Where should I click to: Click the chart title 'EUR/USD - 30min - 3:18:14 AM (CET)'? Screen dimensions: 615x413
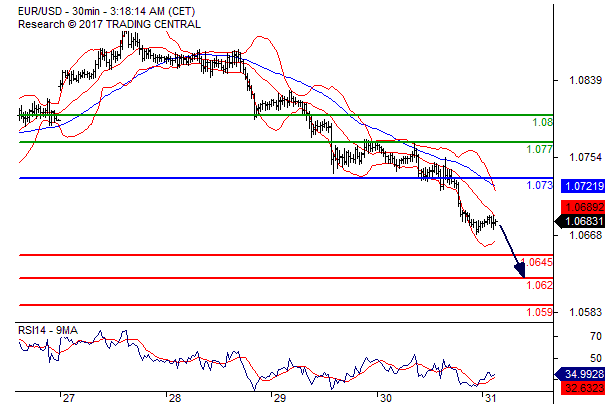(x=106, y=11)
